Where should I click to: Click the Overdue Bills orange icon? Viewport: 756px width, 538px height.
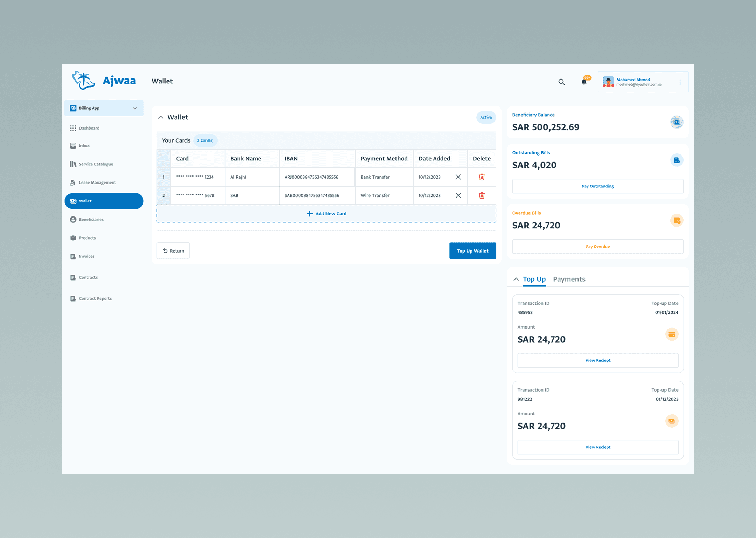[x=677, y=221]
